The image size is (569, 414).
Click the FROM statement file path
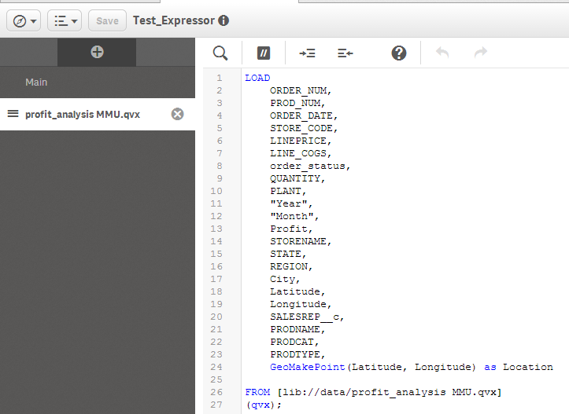pyautogui.click(x=389, y=392)
